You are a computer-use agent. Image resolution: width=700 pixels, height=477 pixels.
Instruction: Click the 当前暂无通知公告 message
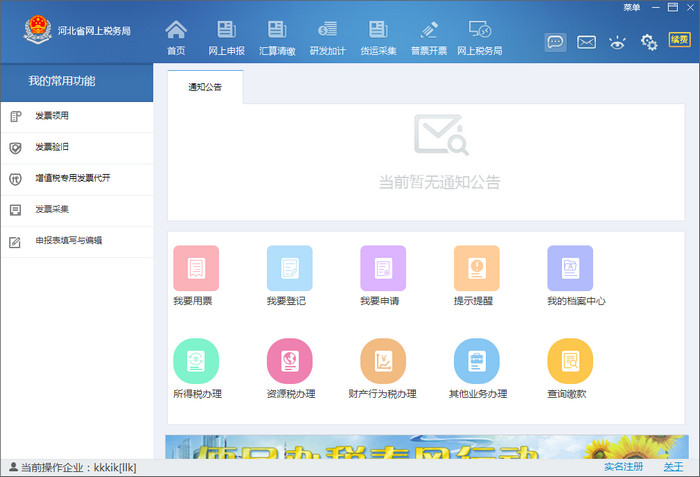click(440, 182)
